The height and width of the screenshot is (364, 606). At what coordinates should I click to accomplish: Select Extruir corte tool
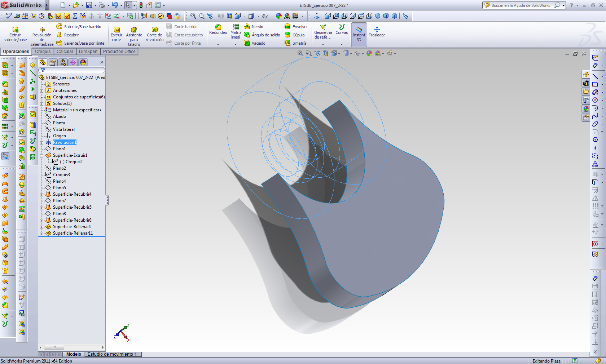click(x=117, y=34)
